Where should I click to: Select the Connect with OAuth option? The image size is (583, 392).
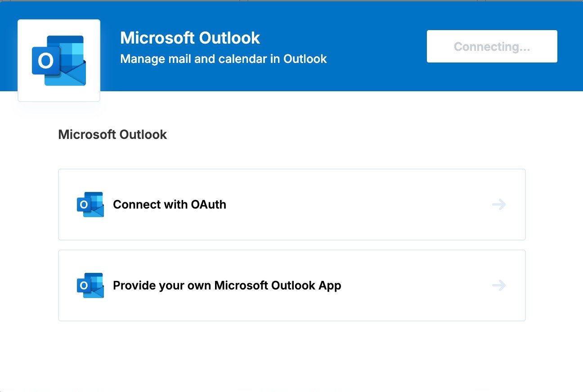pos(291,205)
